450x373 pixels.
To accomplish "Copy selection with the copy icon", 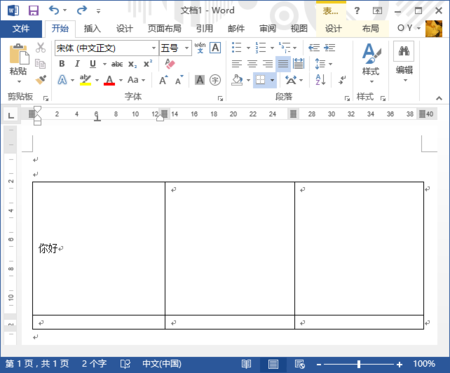I will [x=40, y=64].
